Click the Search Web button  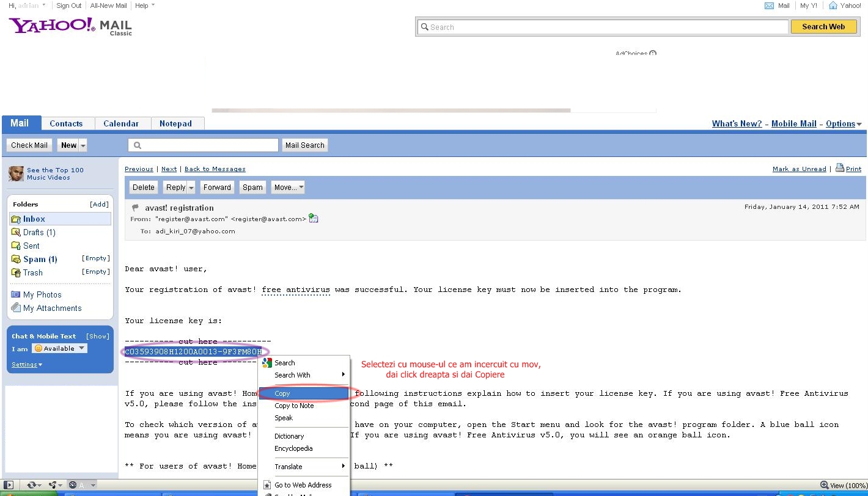click(x=823, y=27)
